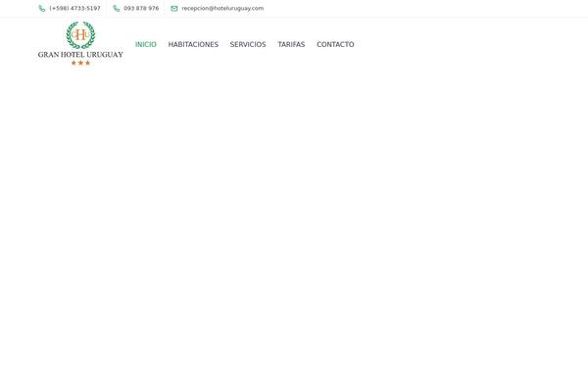Screen dimensions: 588x392
Task: Click the envelope icon beside the email address
Action: (174, 8)
